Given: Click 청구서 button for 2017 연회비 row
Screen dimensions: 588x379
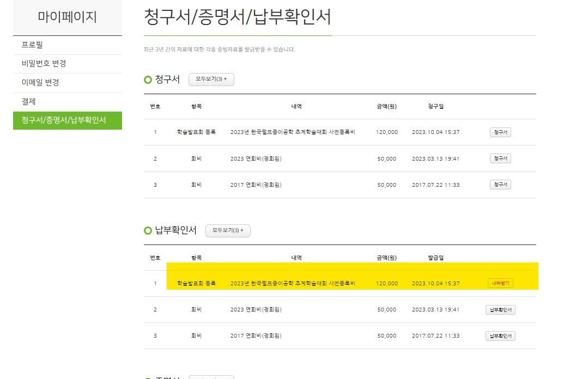Looking at the screenshot, I should coord(500,185).
